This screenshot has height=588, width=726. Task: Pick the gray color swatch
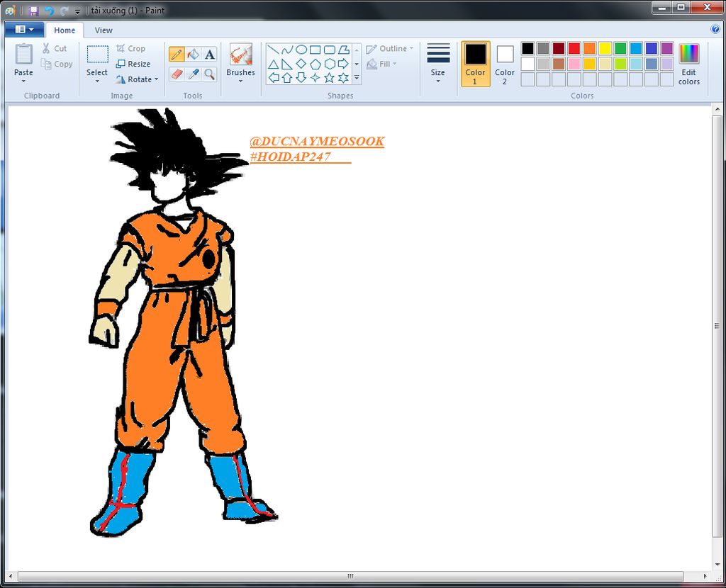(x=543, y=48)
